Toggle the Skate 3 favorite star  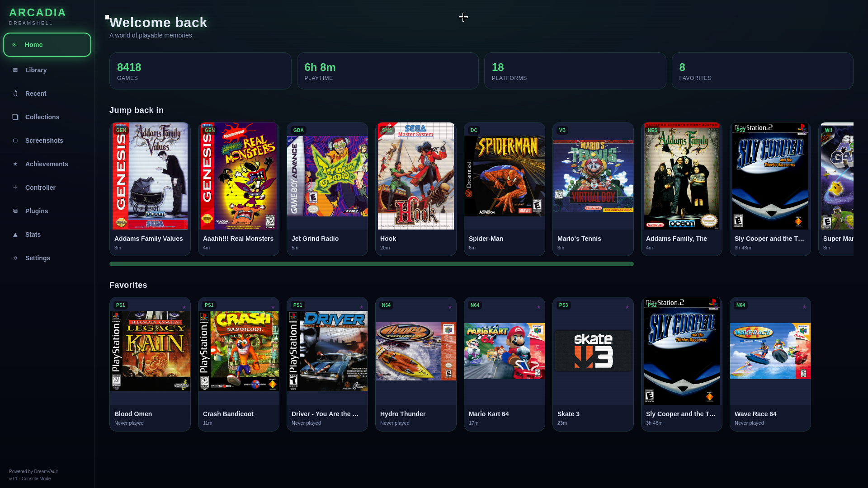(x=627, y=307)
